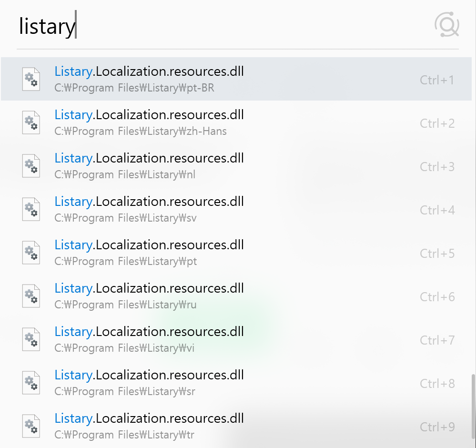
Task: Click the Ctrl+3 shortcut label
Action: click(437, 167)
